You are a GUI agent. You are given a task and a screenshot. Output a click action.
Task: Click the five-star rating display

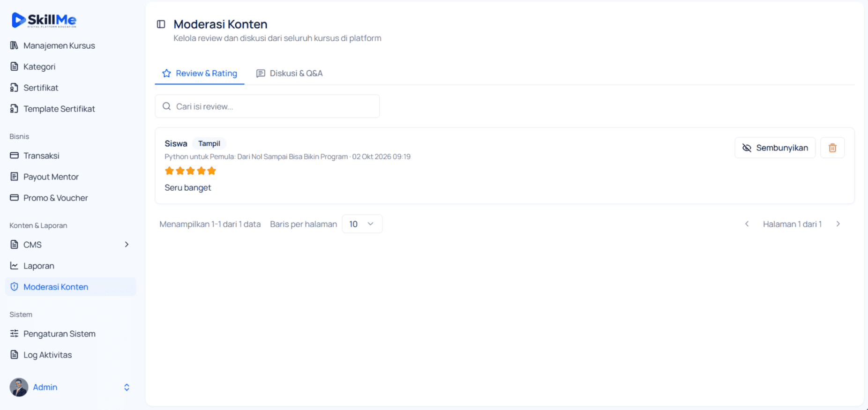(x=190, y=171)
